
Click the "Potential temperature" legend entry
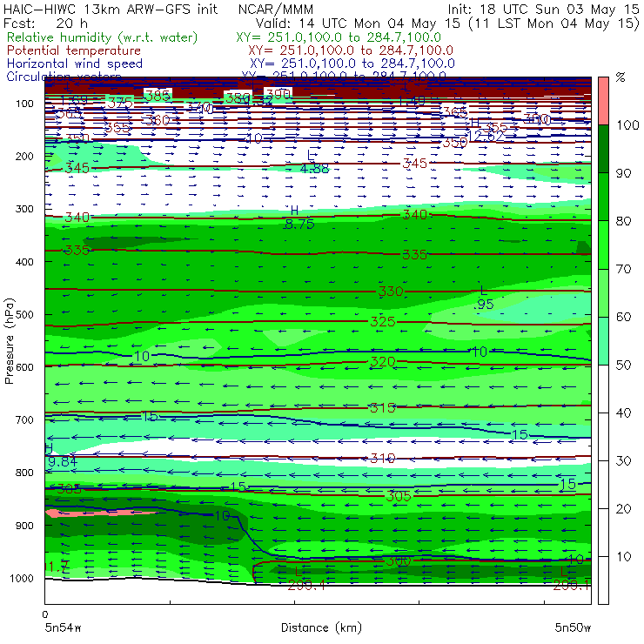click(x=74, y=50)
